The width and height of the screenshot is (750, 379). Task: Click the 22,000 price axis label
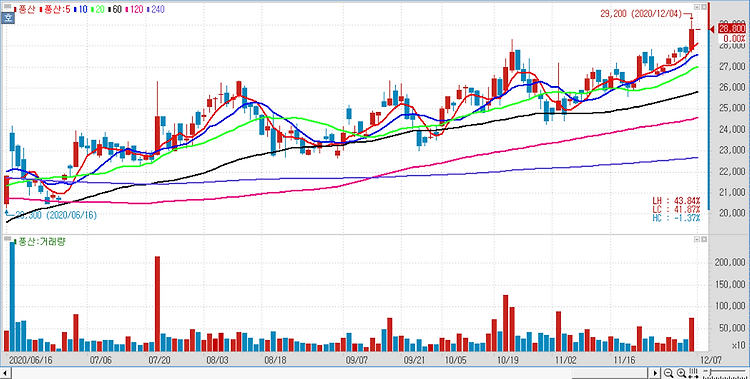point(732,171)
